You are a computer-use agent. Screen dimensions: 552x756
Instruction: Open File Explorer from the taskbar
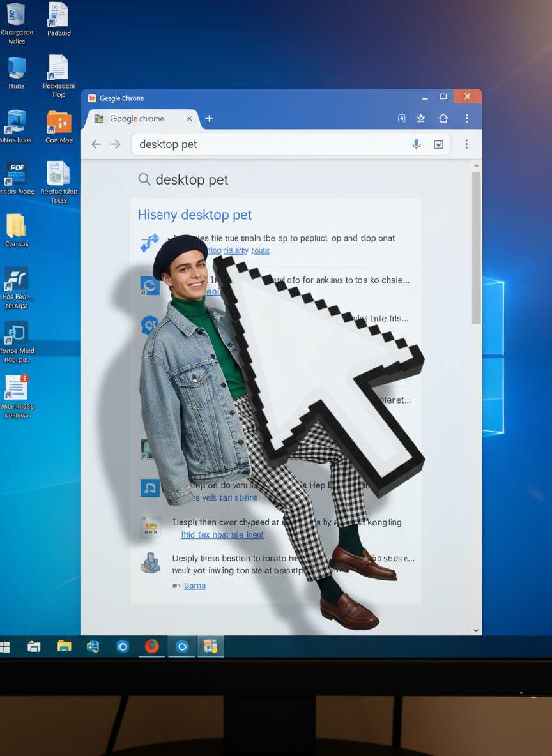point(64,646)
